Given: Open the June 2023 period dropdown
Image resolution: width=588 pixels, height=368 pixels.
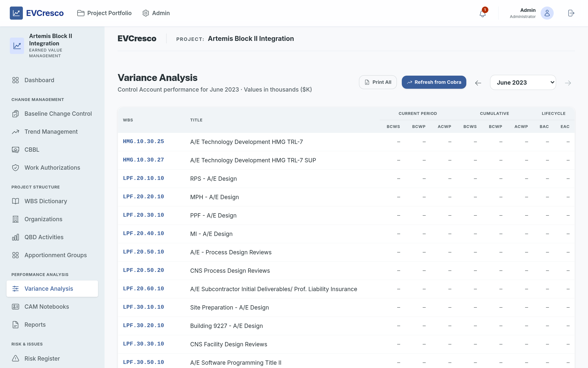Looking at the screenshot, I should pyautogui.click(x=523, y=83).
